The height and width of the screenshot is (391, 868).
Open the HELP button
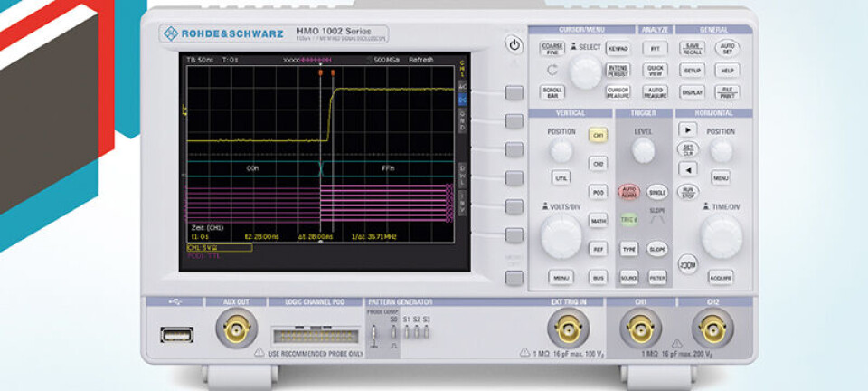[x=727, y=71]
